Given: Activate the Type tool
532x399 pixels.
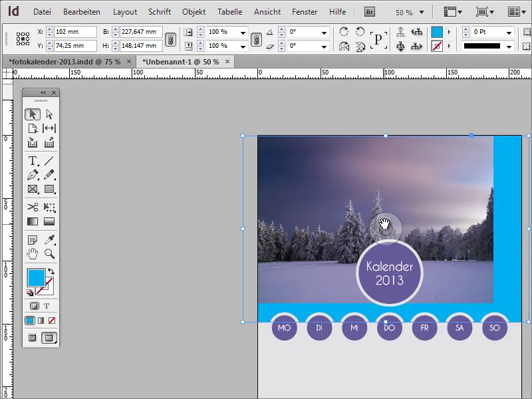Looking at the screenshot, I should coord(33,160).
